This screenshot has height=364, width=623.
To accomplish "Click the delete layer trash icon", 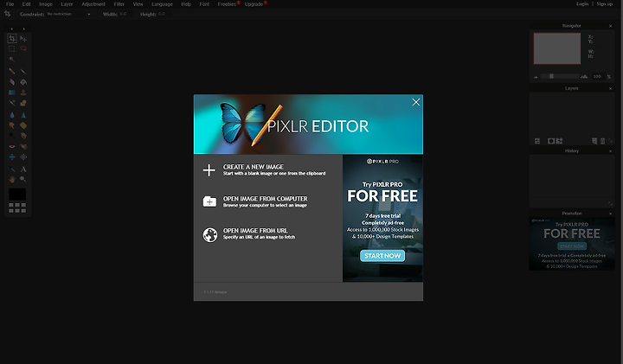I will [x=602, y=141].
